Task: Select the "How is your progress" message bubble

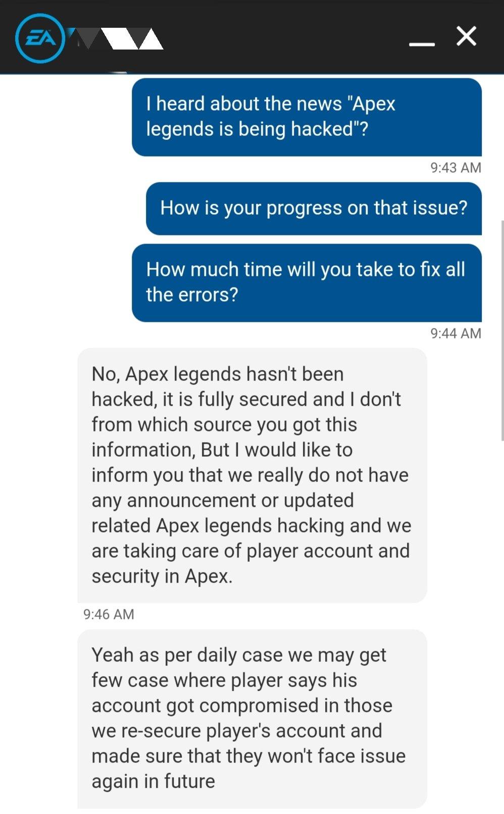Action: (314, 208)
